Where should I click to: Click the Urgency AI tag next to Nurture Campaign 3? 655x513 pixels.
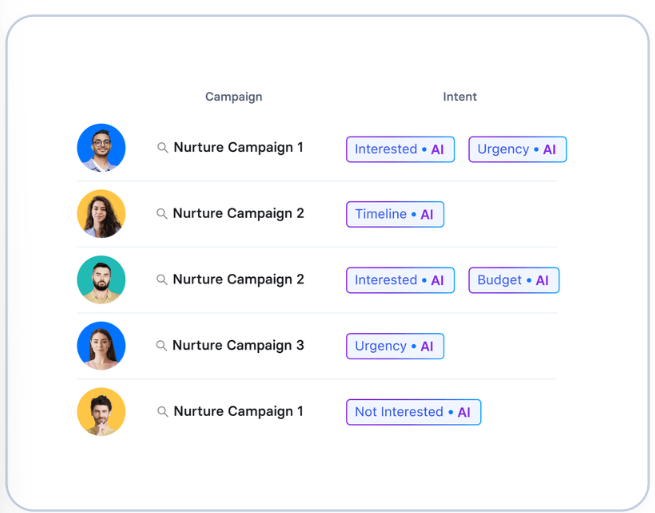tap(395, 346)
